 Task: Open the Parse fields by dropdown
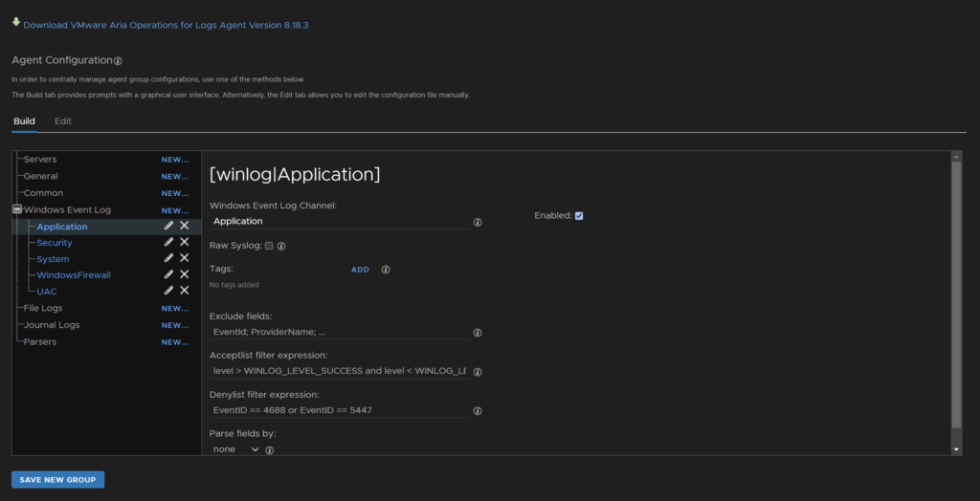(x=235, y=449)
